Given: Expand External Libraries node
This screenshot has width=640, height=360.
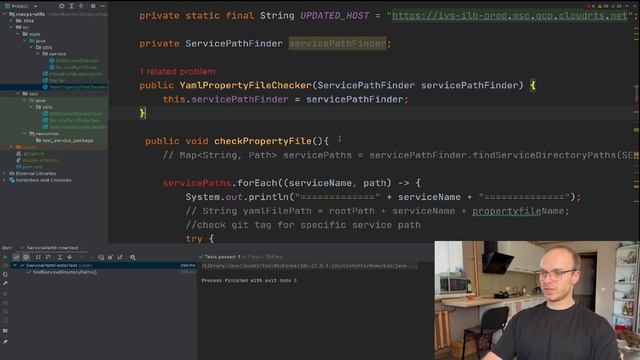Looking at the screenshot, I should click(x=5, y=173).
